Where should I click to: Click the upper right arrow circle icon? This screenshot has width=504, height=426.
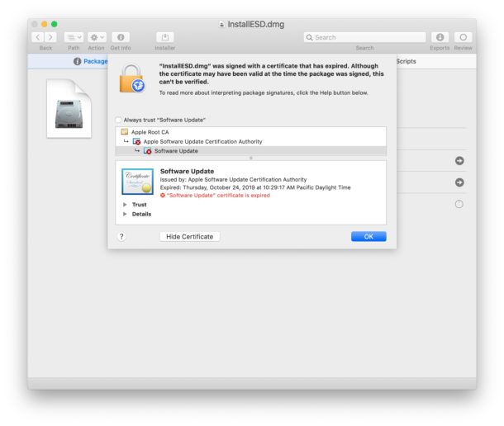tap(459, 161)
